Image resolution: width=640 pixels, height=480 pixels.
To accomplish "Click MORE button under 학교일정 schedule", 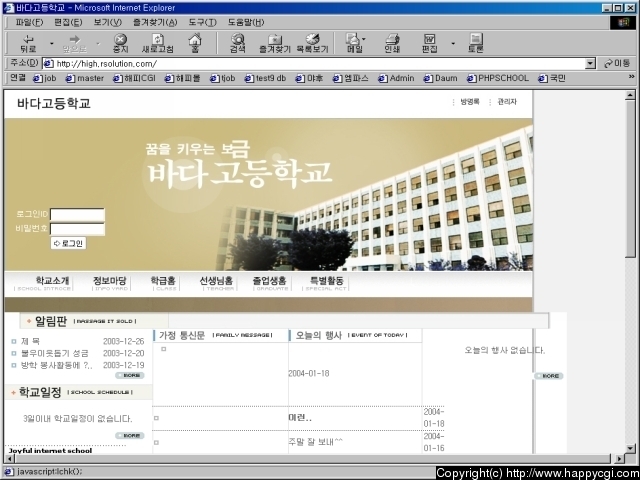I will click(130, 436).
